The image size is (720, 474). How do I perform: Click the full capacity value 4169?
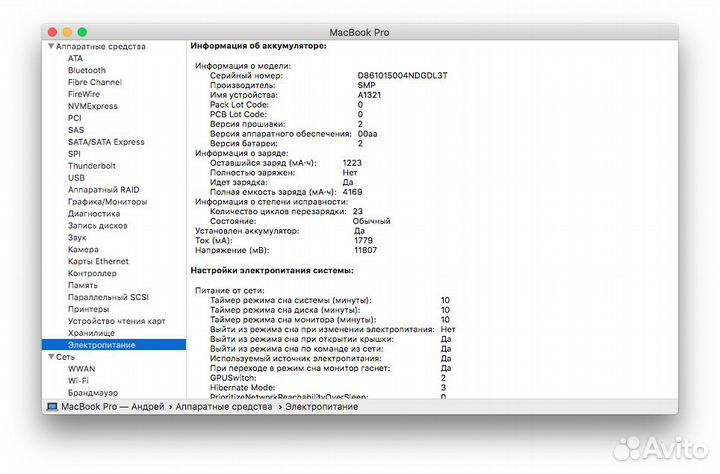352,192
